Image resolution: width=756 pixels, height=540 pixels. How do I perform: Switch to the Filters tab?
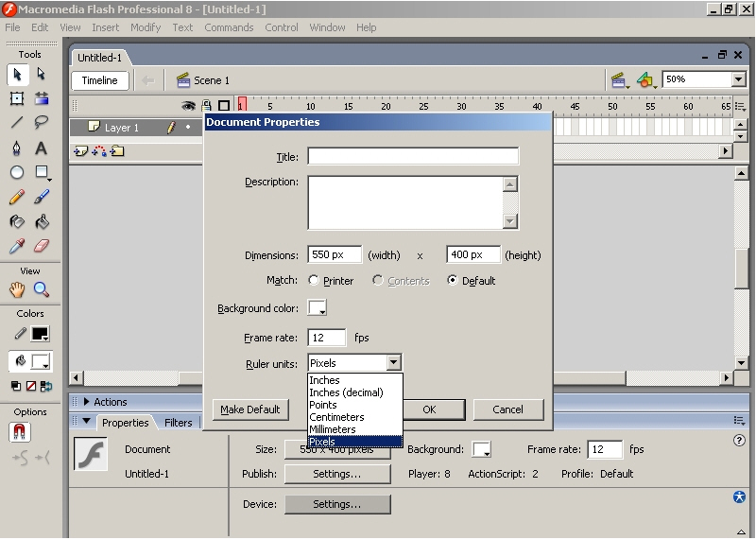click(x=179, y=423)
